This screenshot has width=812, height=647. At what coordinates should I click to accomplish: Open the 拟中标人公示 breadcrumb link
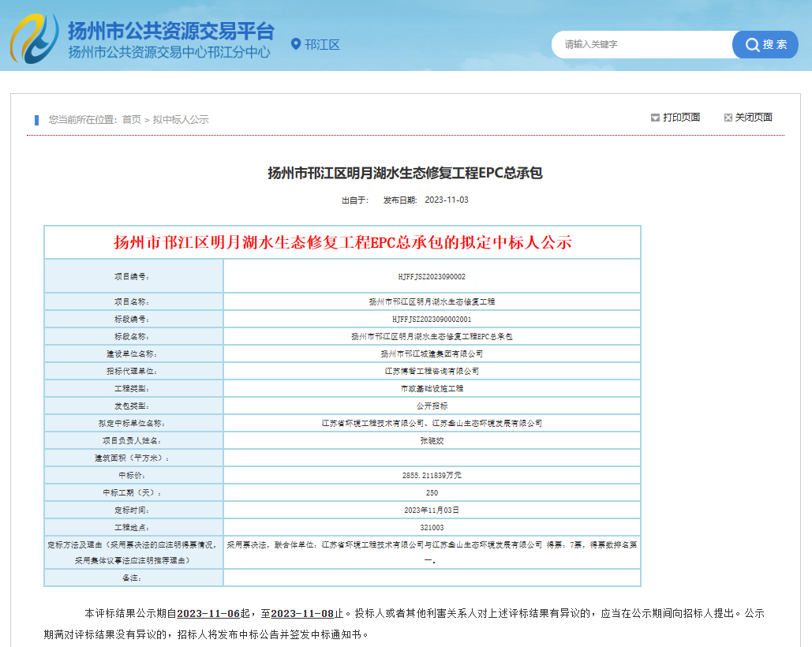click(x=181, y=120)
